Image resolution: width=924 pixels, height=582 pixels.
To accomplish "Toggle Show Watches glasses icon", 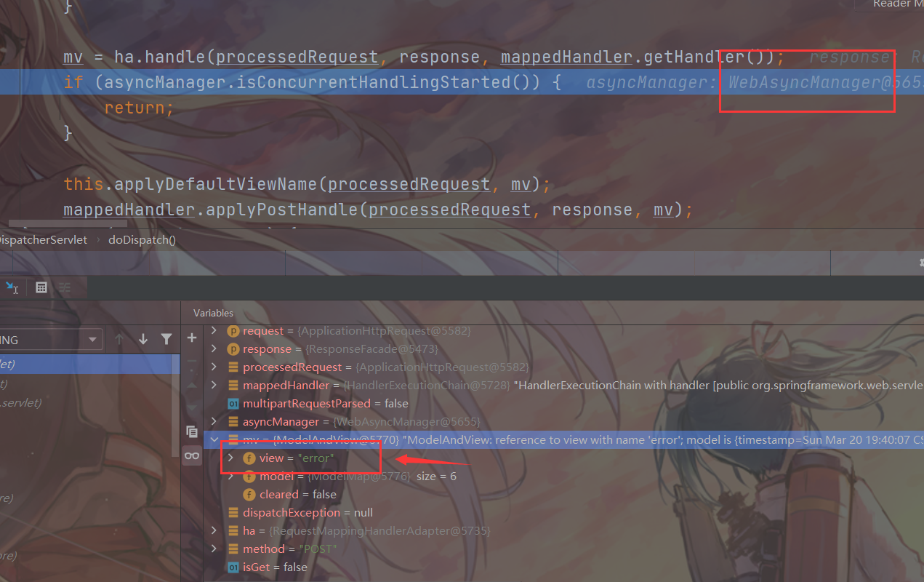I will click(192, 455).
